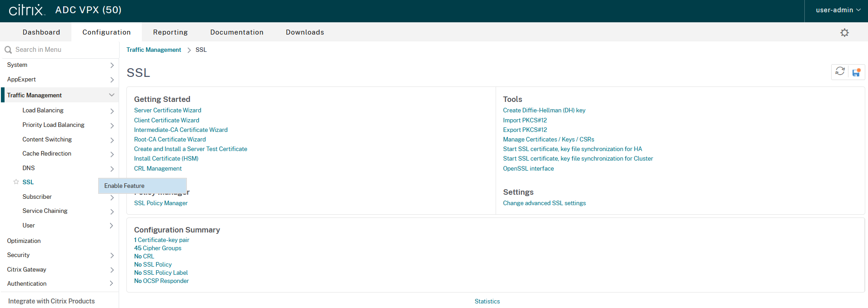Click Integrate with Citrix Products
The image size is (868, 308).
[51, 301]
